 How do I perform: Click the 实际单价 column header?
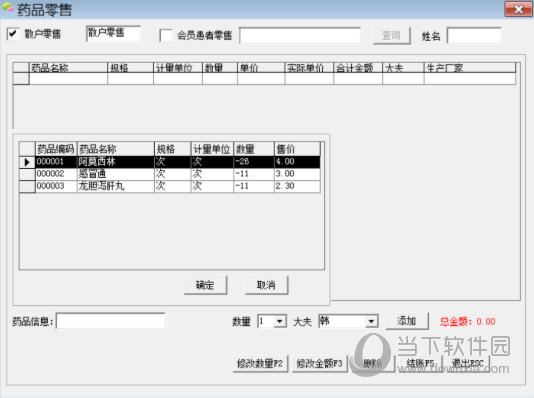[x=309, y=68]
